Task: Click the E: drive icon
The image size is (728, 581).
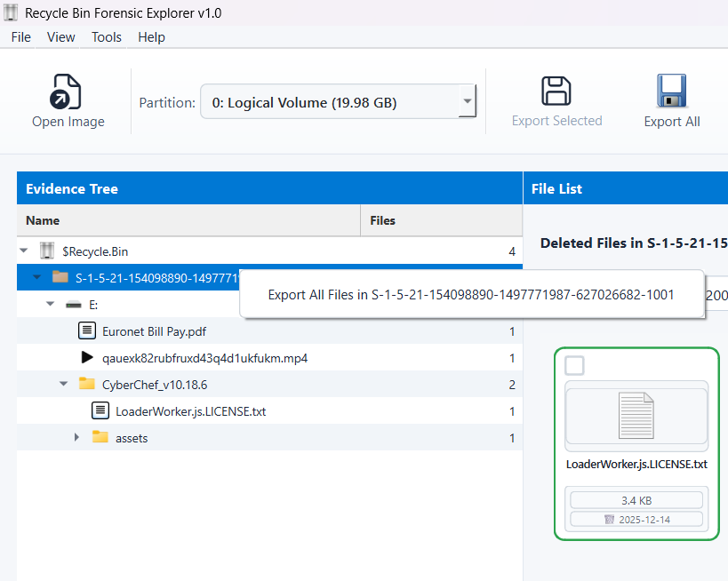Action: coord(74,305)
